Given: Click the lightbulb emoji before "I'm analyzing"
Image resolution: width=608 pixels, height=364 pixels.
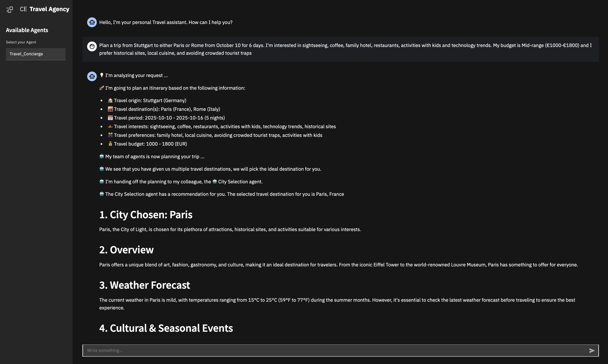Looking at the screenshot, I should tap(102, 75).
